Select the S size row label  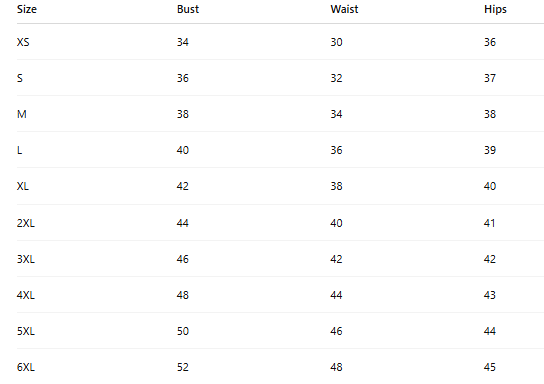pos(20,78)
